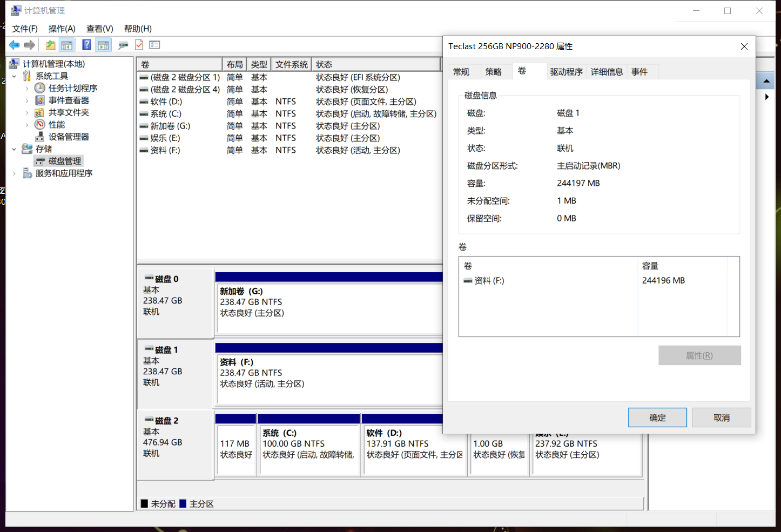Click the checkmark document toolbar icon
Screen dimensions: 781x532
(139, 45)
